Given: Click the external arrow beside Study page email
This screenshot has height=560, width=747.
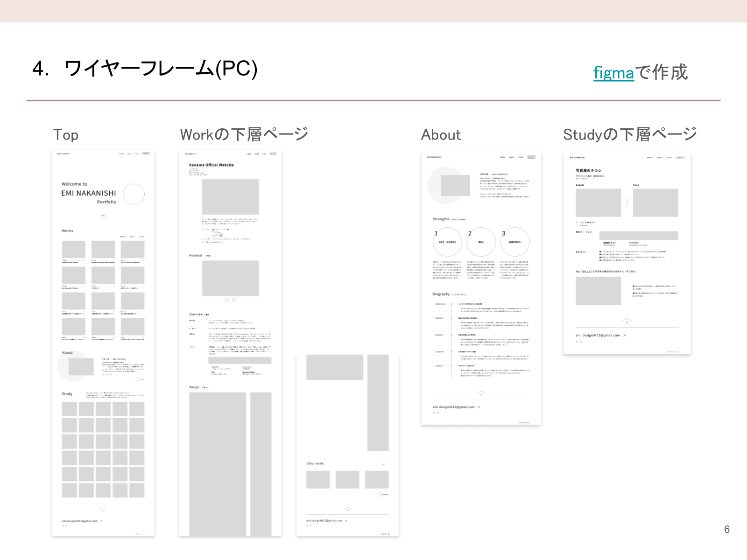Looking at the screenshot, I should pos(624,336).
